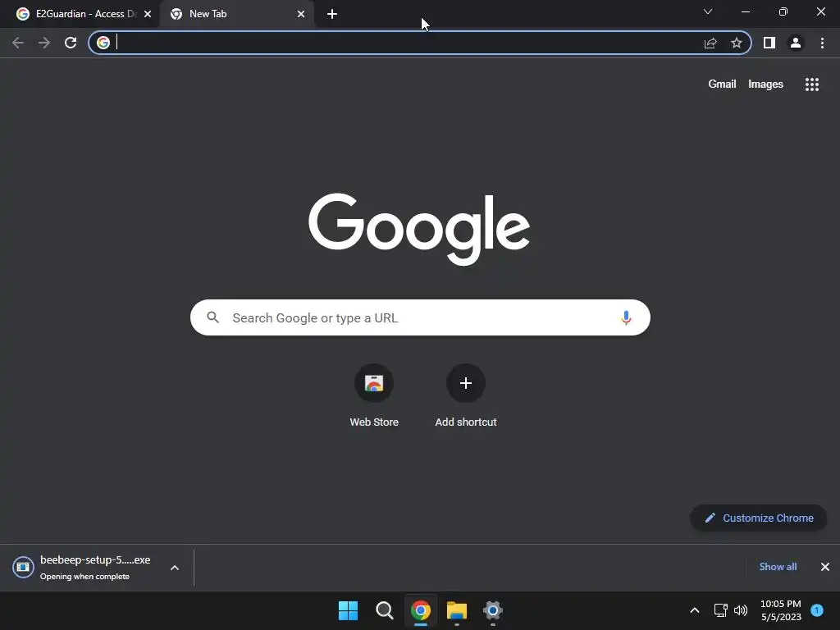Image resolution: width=840 pixels, height=630 pixels.
Task: Expand beebeep-setup download options chevron
Action: (175, 568)
